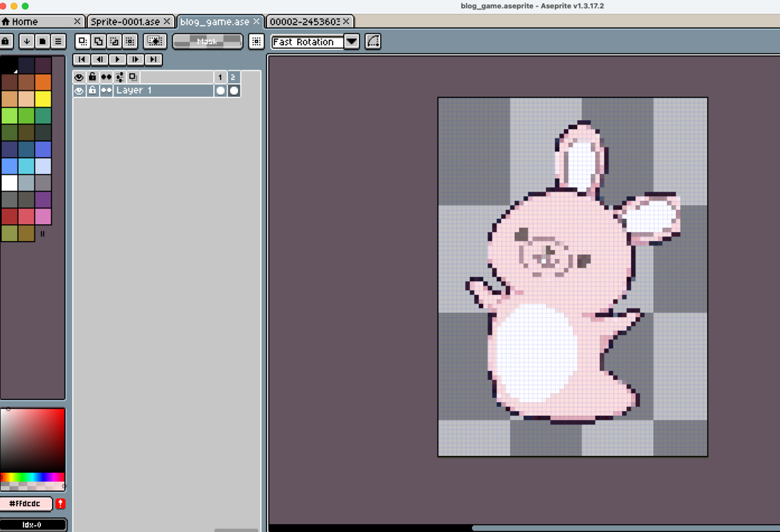This screenshot has height=532, width=780.
Task: Select Replace selection mode icon
Action: [x=83, y=41]
